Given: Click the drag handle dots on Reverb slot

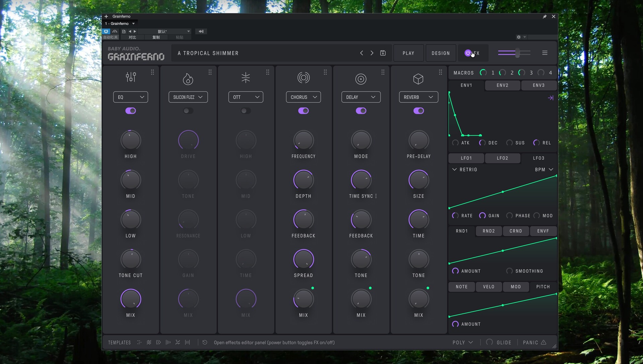Looking at the screenshot, I should pos(440,72).
